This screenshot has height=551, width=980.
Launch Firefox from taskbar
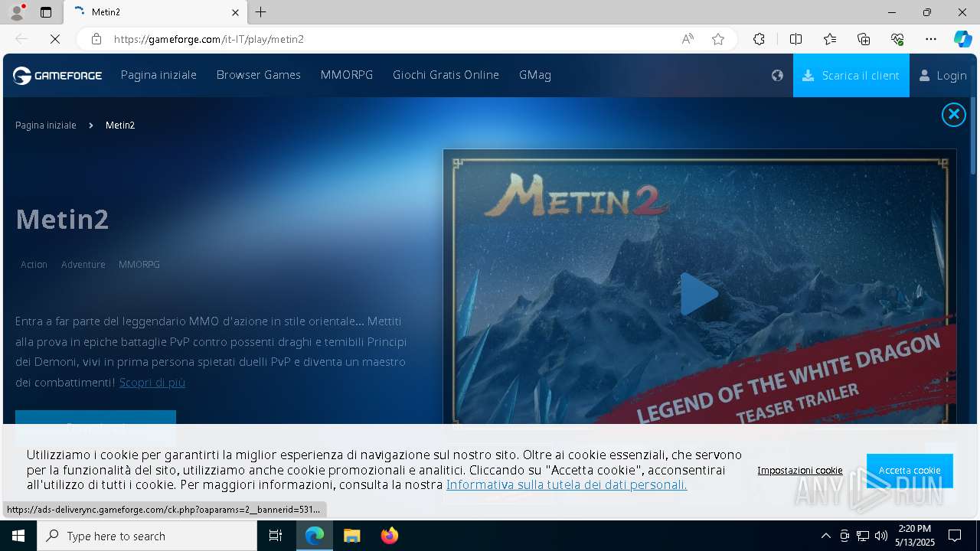tap(389, 536)
